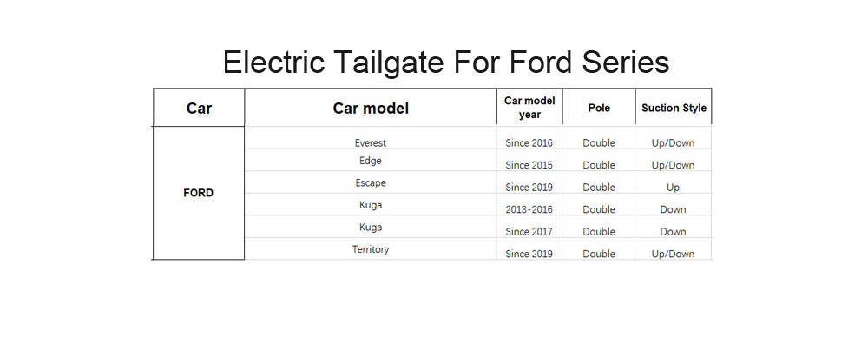Select the Escape model cell
This screenshot has height=357, width=868.
point(371,182)
